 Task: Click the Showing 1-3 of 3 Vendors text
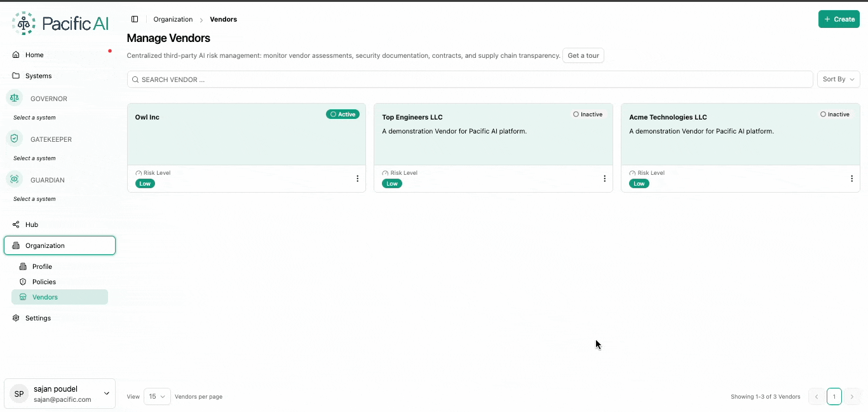click(x=766, y=397)
